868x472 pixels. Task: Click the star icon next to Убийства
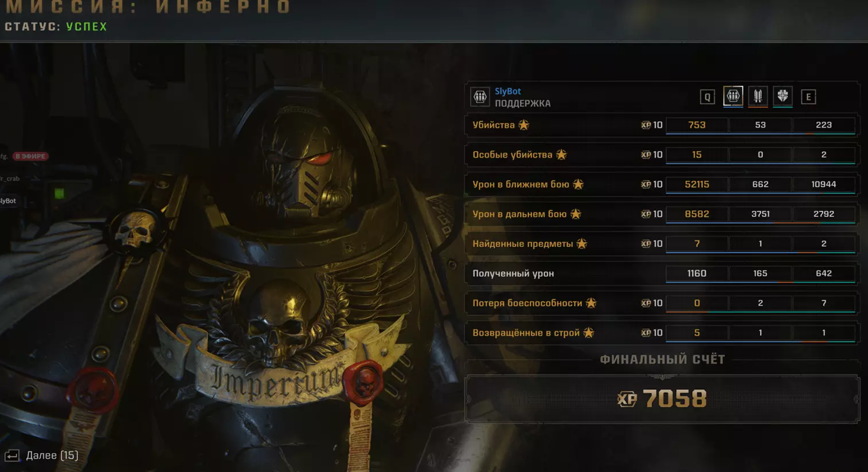[x=523, y=125]
